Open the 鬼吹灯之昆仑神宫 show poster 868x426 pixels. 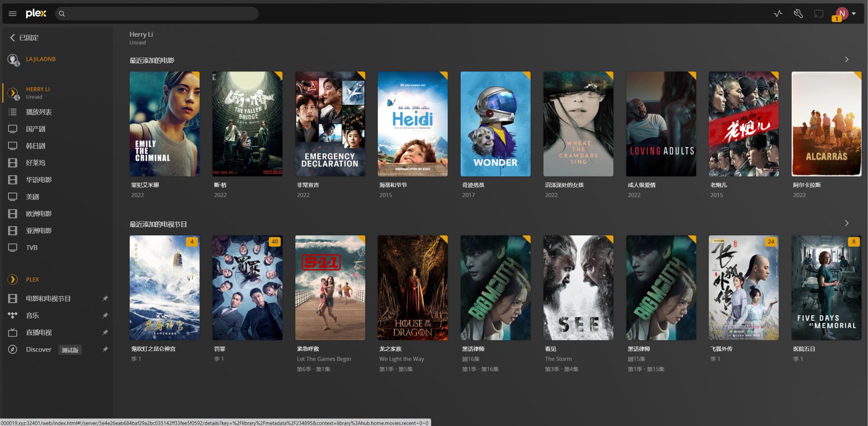[165, 288]
